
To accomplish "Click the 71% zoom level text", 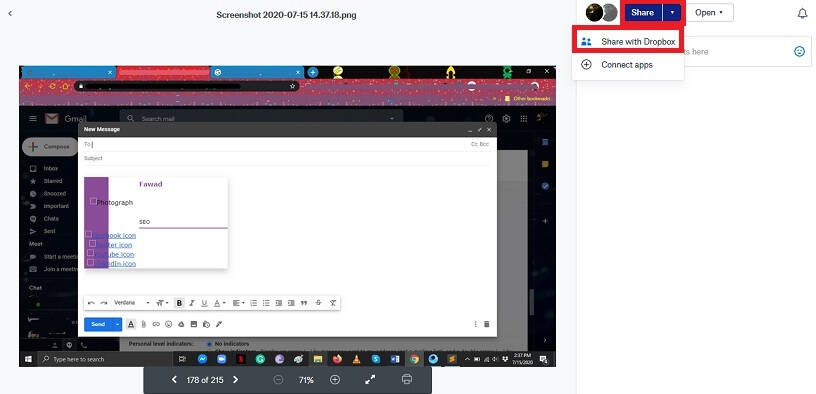I will click(x=306, y=380).
